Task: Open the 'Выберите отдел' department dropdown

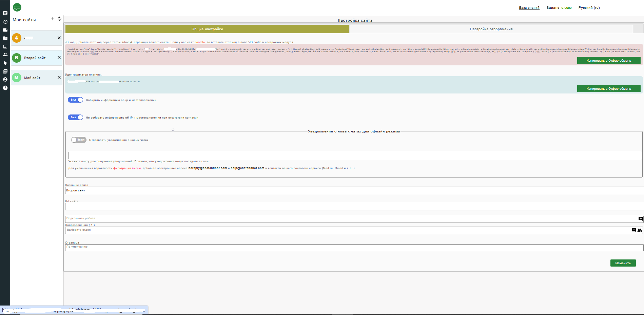Action: (346, 230)
